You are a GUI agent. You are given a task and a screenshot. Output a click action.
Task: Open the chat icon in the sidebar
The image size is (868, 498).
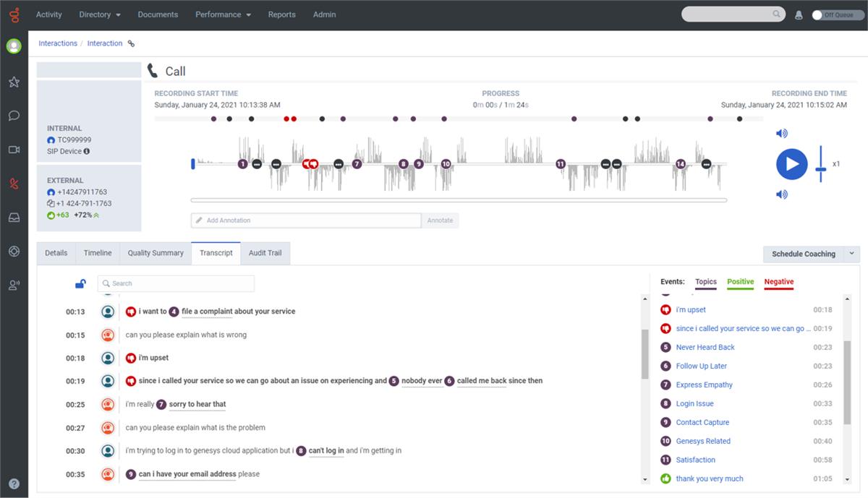[14, 115]
